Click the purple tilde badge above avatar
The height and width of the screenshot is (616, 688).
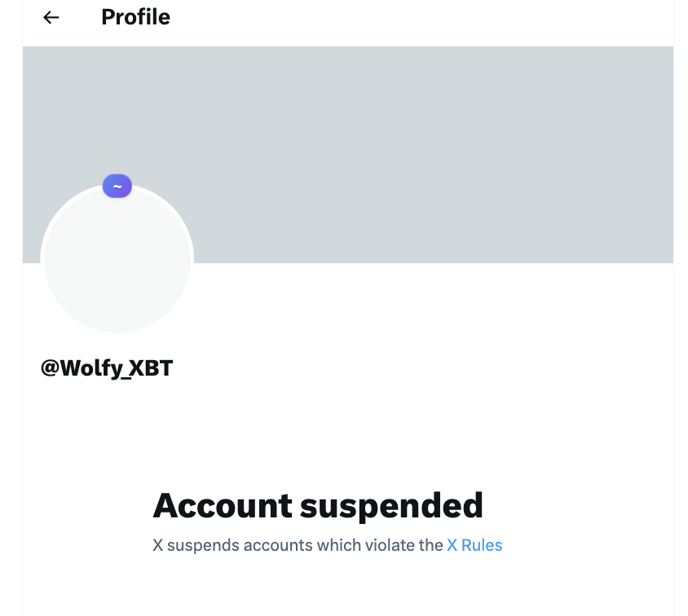117,187
